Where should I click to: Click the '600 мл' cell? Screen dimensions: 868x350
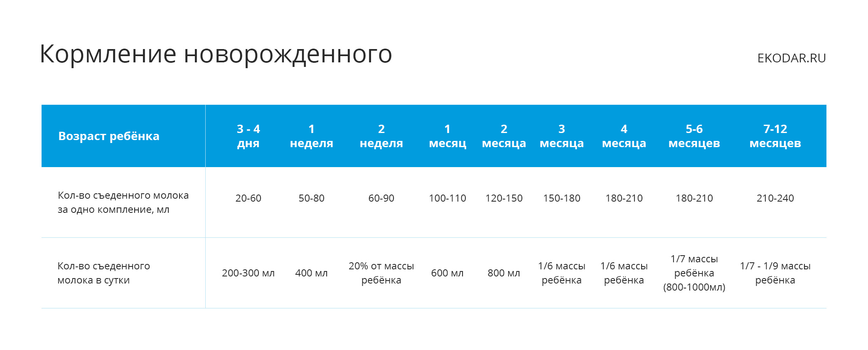point(448,273)
